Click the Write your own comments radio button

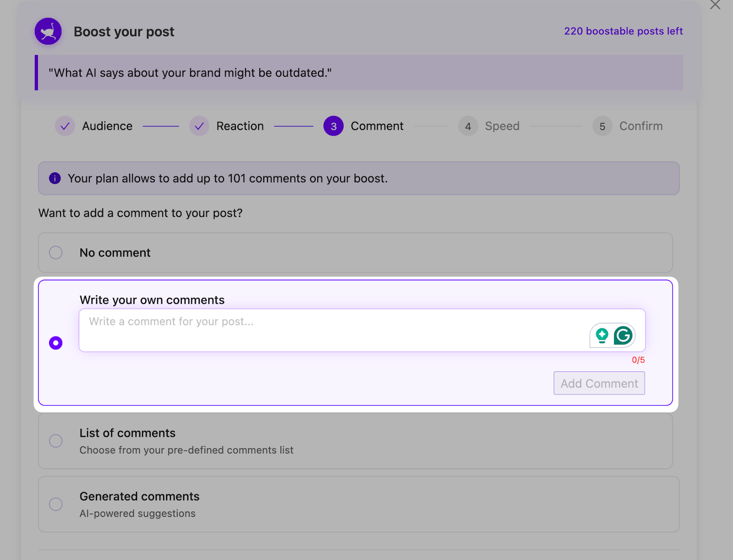55,342
